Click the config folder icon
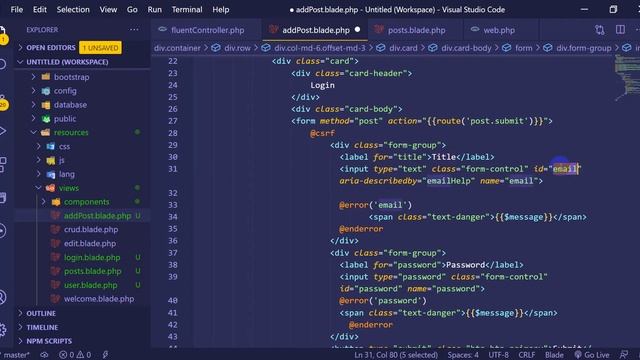Image resolution: width=640 pixels, height=360 pixels. pyautogui.click(x=46, y=91)
